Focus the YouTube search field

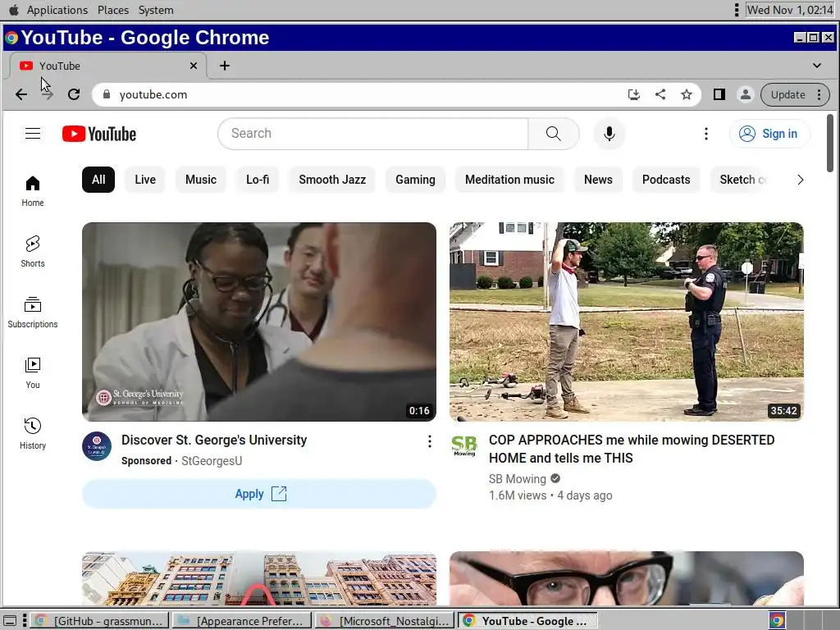[x=373, y=134]
